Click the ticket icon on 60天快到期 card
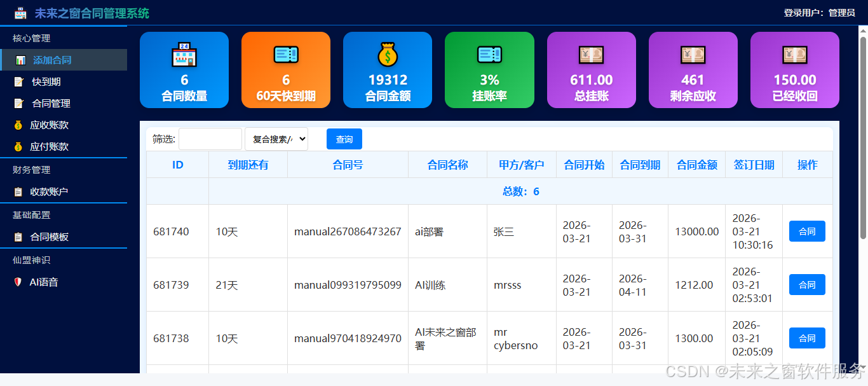The image size is (868, 386). click(286, 55)
